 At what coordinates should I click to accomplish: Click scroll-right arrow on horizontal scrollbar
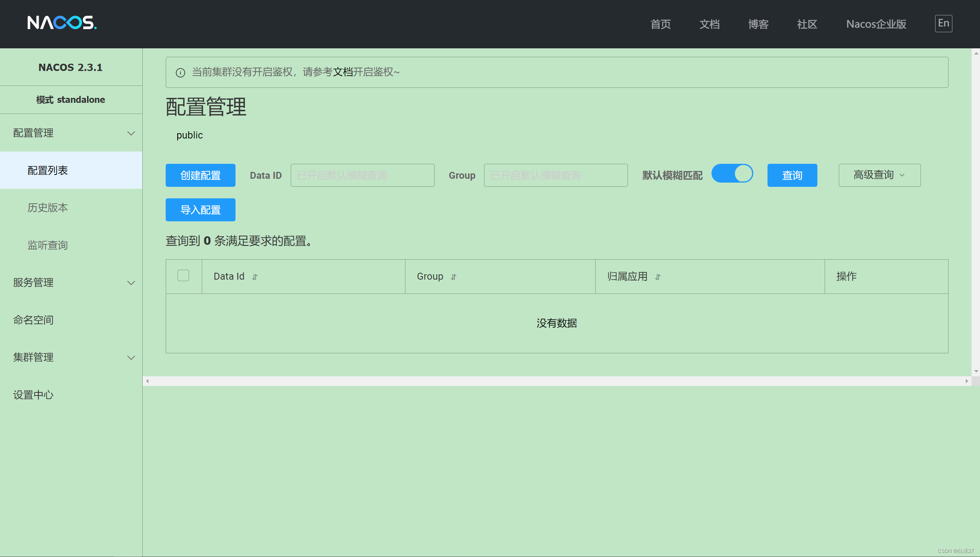(x=967, y=381)
